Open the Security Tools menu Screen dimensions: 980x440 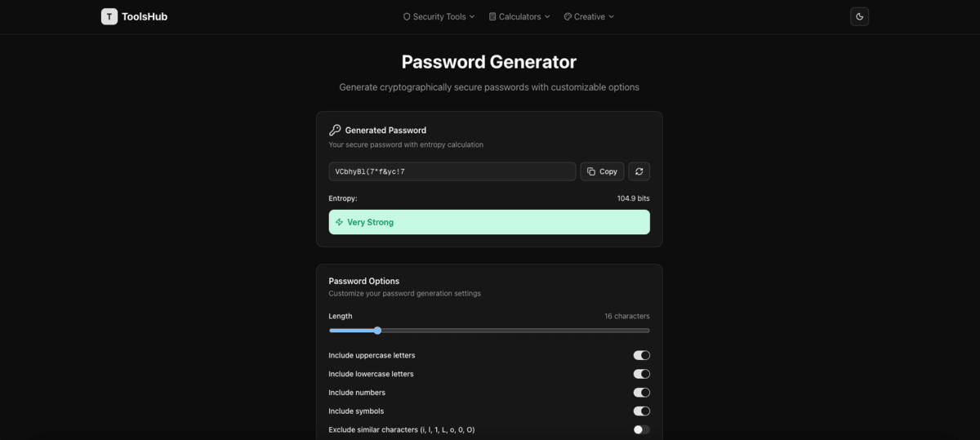pyautogui.click(x=439, y=16)
